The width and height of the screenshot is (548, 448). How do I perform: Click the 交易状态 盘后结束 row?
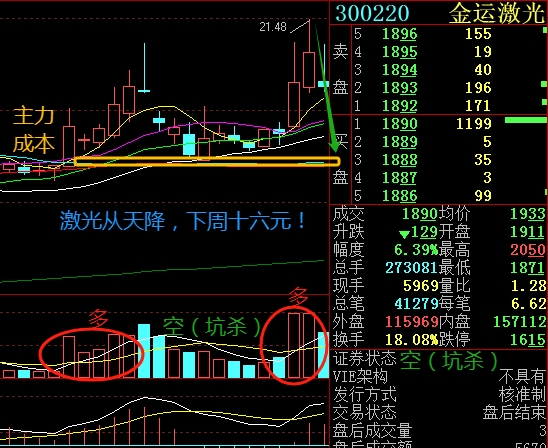pyautogui.click(x=439, y=413)
